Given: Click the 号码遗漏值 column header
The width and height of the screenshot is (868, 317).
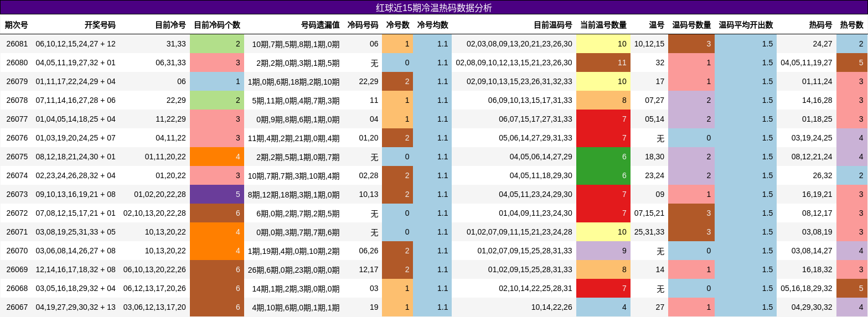Looking at the screenshot, I should click(x=320, y=25).
